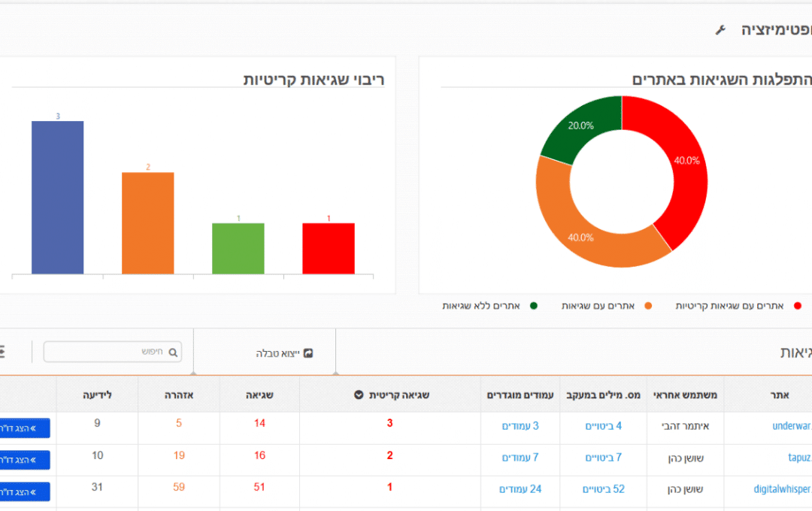Open the 52 ביטויים keywords link
This screenshot has width=812, height=511.
[603, 489]
